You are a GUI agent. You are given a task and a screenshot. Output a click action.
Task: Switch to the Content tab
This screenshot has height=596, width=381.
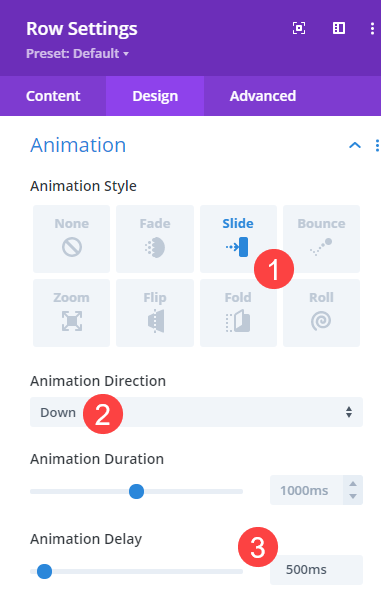coord(53,96)
